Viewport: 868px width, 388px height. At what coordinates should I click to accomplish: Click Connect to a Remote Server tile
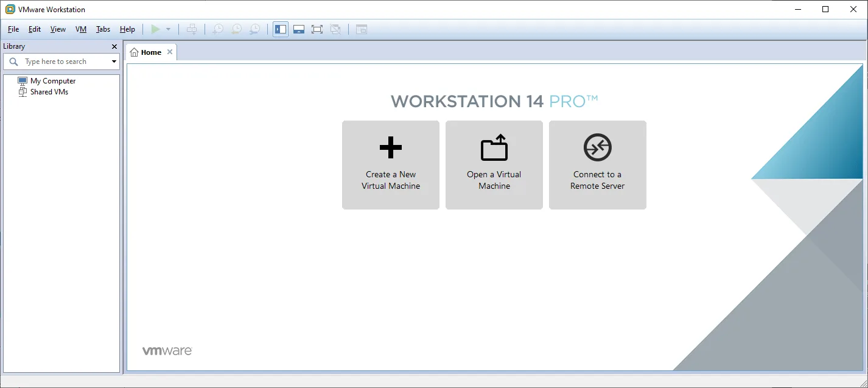598,165
